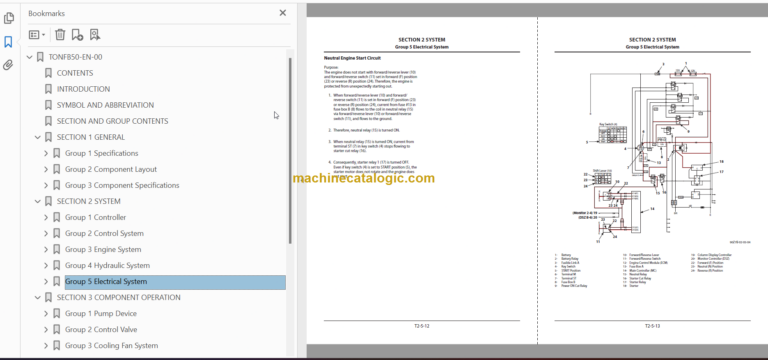Screen dimensions: 768x360
Task: Click the Neutral Engine Start Circuit heading
Action: coord(352,58)
